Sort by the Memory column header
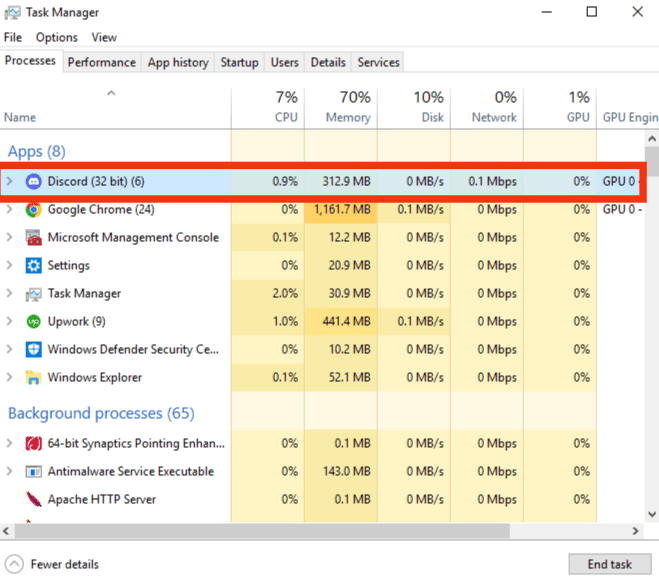659x581 pixels. coord(341,108)
